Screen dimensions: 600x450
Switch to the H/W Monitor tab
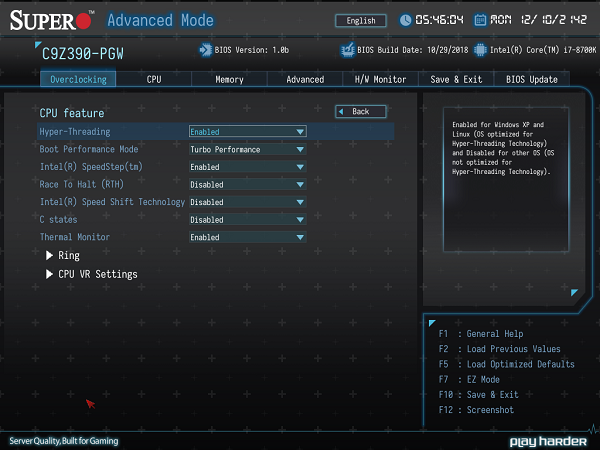(x=380, y=79)
